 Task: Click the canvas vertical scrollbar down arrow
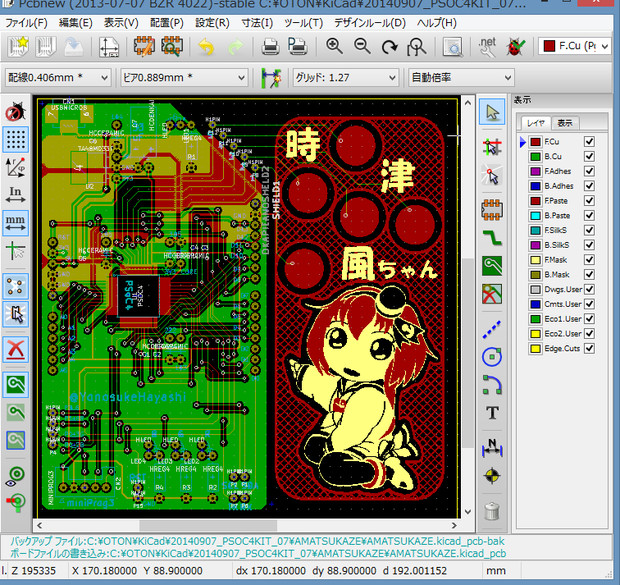pos(468,512)
